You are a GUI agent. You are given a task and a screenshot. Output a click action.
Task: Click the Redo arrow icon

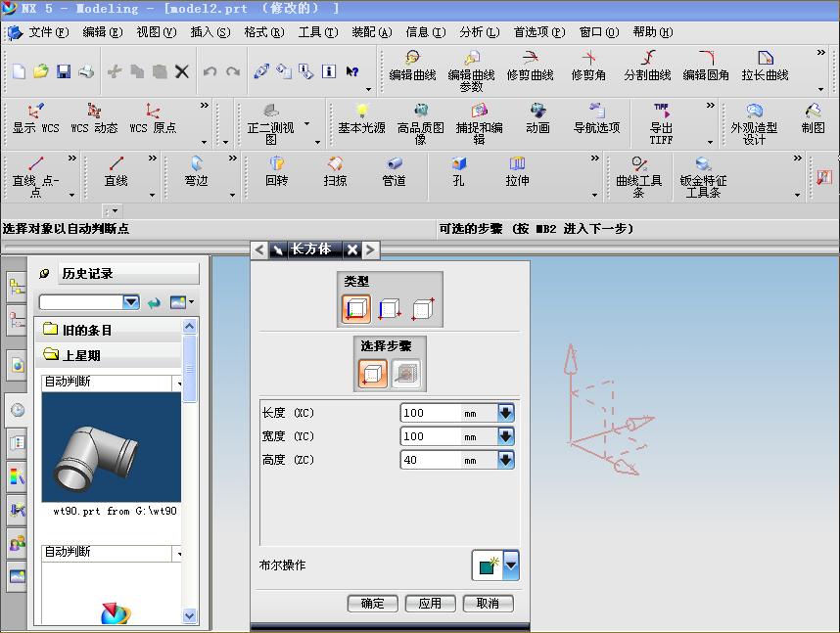pyautogui.click(x=232, y=71)
